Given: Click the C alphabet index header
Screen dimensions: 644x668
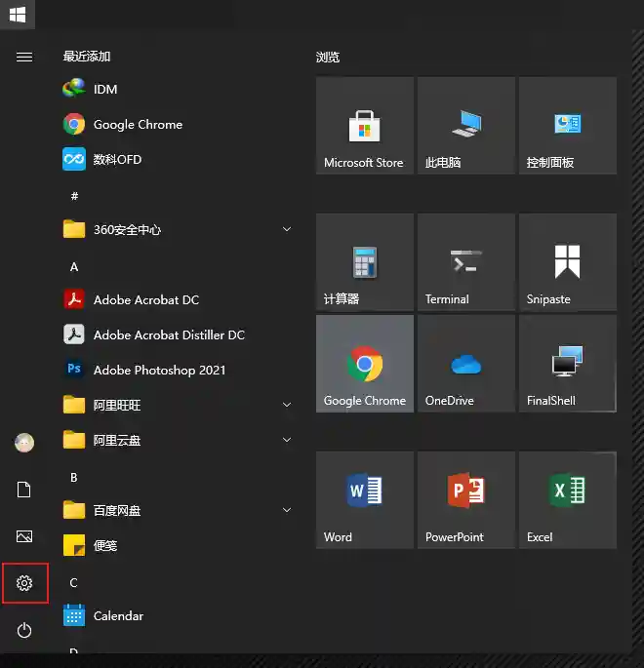Looking at the screenshot, I should (74, 583).
